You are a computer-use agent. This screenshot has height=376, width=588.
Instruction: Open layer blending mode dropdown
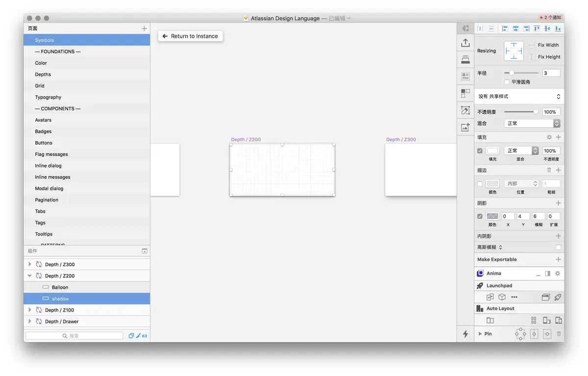[532, 124]
